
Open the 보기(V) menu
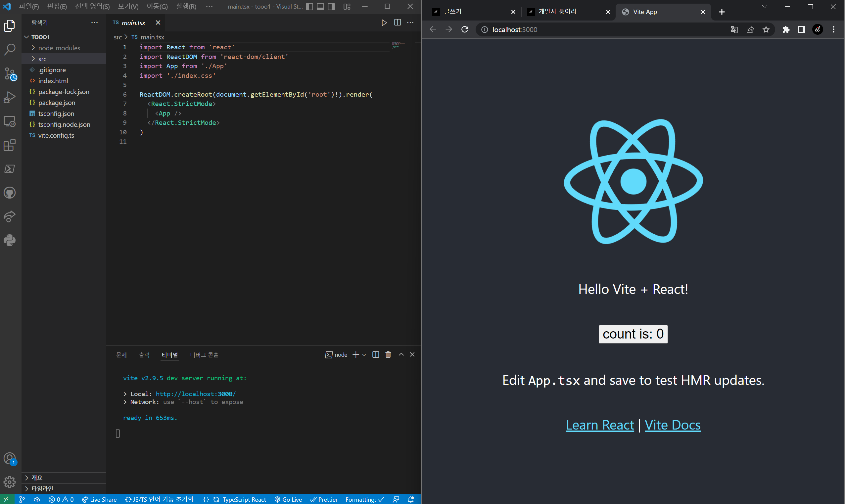pos(128,6)
